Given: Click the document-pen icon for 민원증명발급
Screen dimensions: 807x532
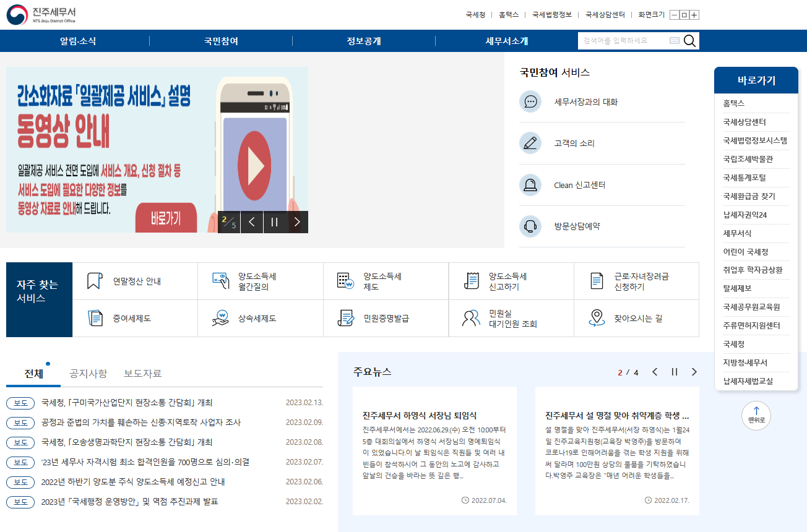Looking at the screenshot, I should coord(345,318).
